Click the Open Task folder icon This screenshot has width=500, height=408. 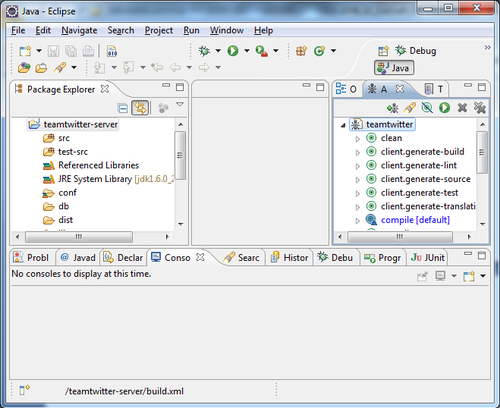tap(41, 68)
